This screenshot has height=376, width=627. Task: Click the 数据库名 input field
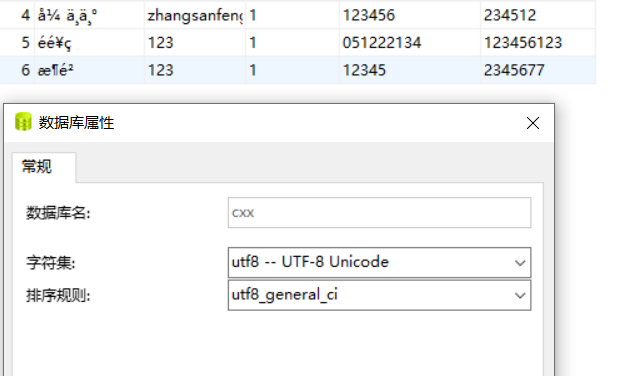[x=379, y=212]
